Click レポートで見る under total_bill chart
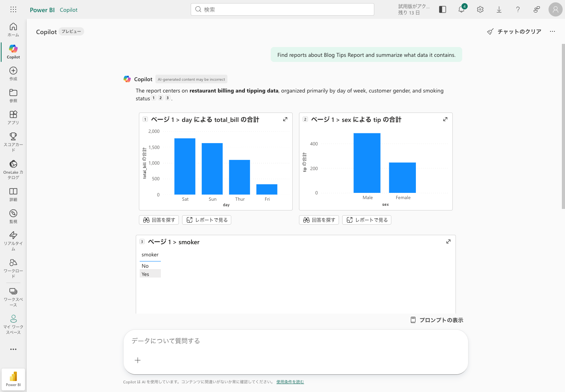565x392 pixels. pos(207,220)
